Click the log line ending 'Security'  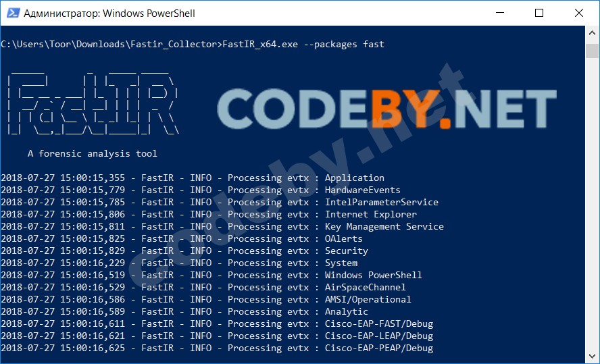(184, 251)
